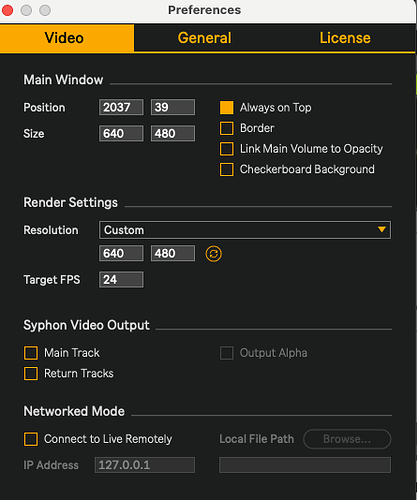
Task: Enable Connect to Live Remotely
Action: [x=31, y=439]
